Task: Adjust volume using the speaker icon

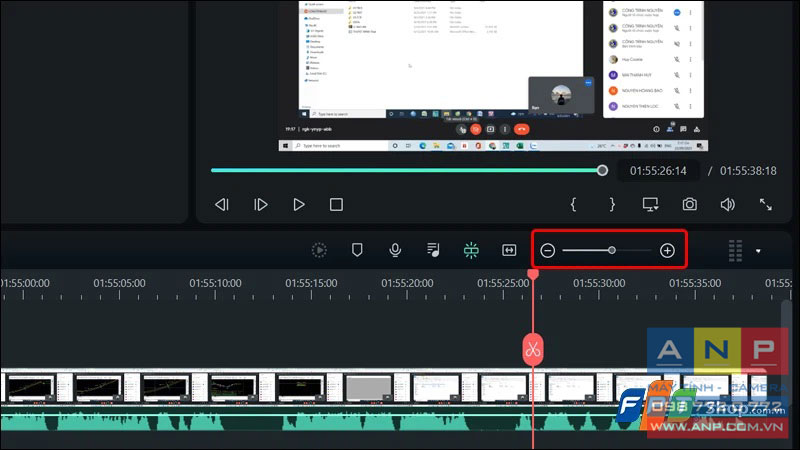Action: [x=728, y=205]
